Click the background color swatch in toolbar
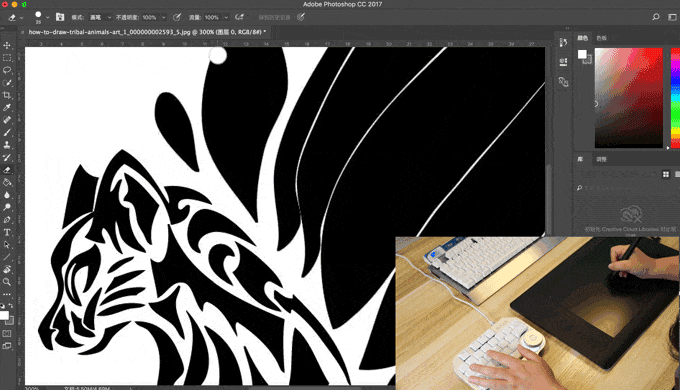The width and height of the screenshot is (680, 390). (x=10, y=321)
